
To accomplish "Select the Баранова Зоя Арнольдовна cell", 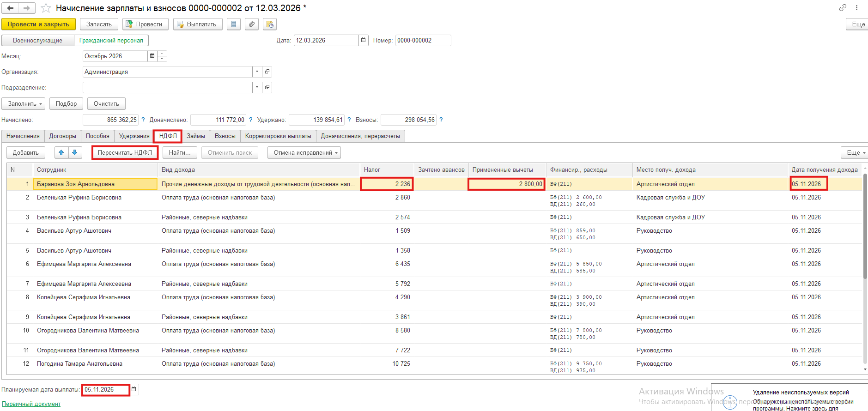I will coord(96,184).
